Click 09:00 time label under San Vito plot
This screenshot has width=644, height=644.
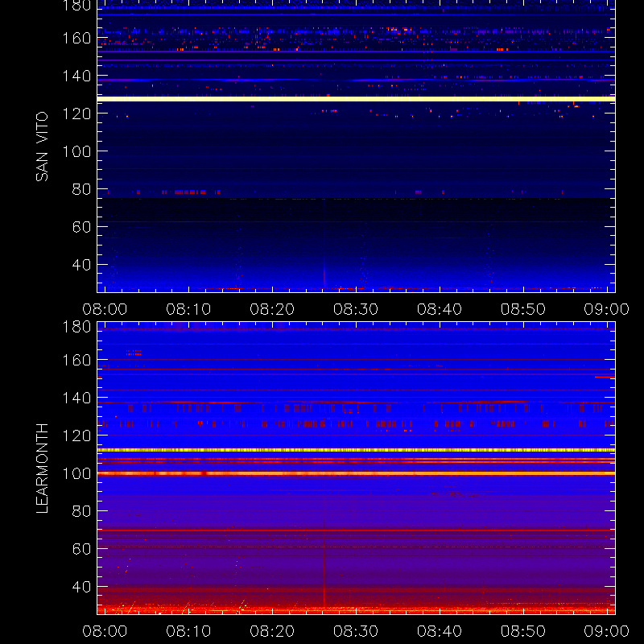[x=607, y=309]
